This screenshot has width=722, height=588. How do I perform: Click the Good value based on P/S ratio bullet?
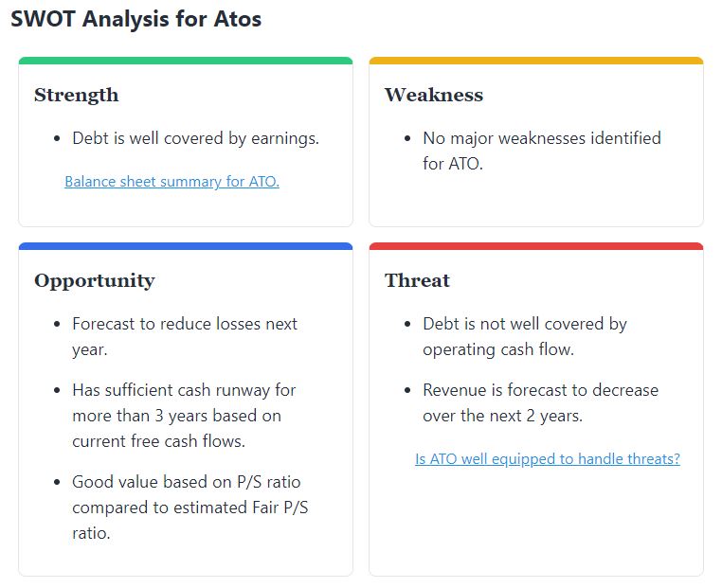tap(190, 508)
